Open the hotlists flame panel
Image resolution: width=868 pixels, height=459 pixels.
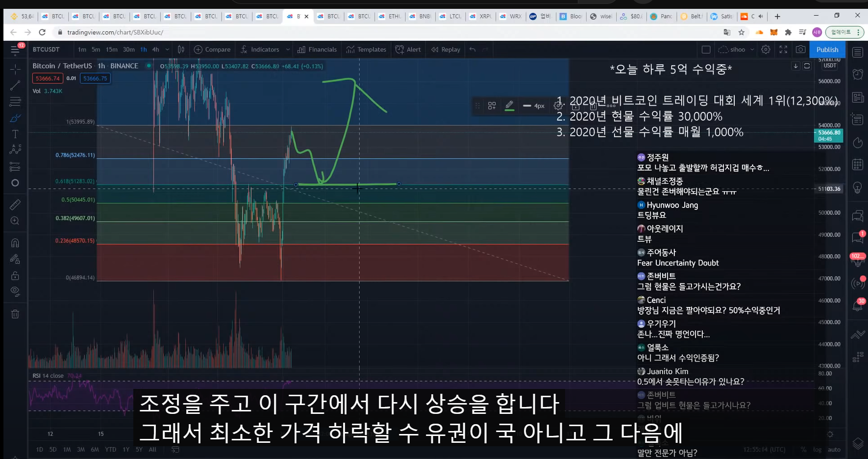tap(858, 142)
